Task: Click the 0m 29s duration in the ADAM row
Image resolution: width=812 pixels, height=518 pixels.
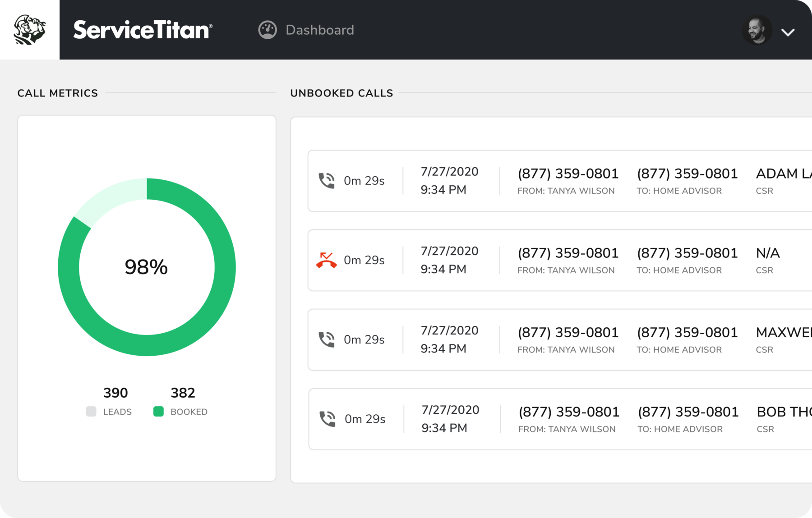Action: (364, 181)
